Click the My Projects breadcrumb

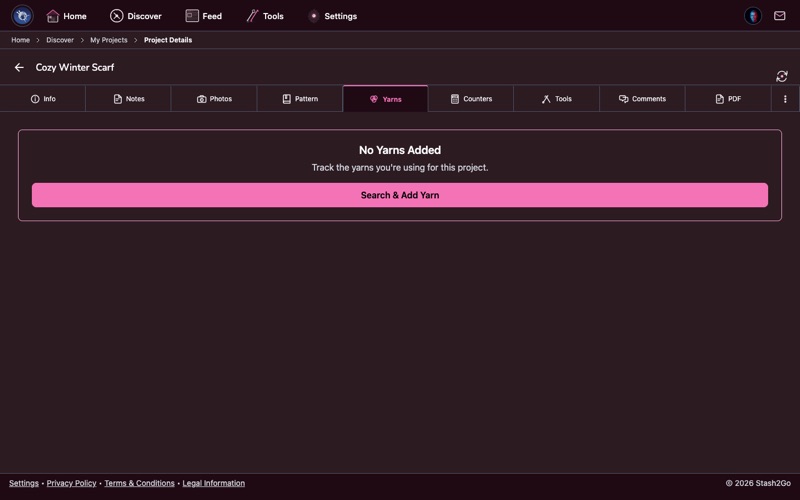point(108,40)
